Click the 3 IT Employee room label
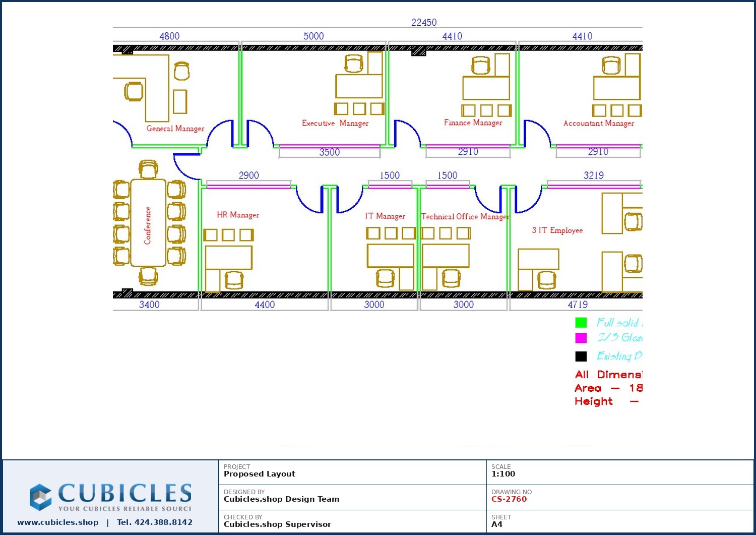This screenshot has width=756, height=535. pyautogui.click(x=557, y=230)
